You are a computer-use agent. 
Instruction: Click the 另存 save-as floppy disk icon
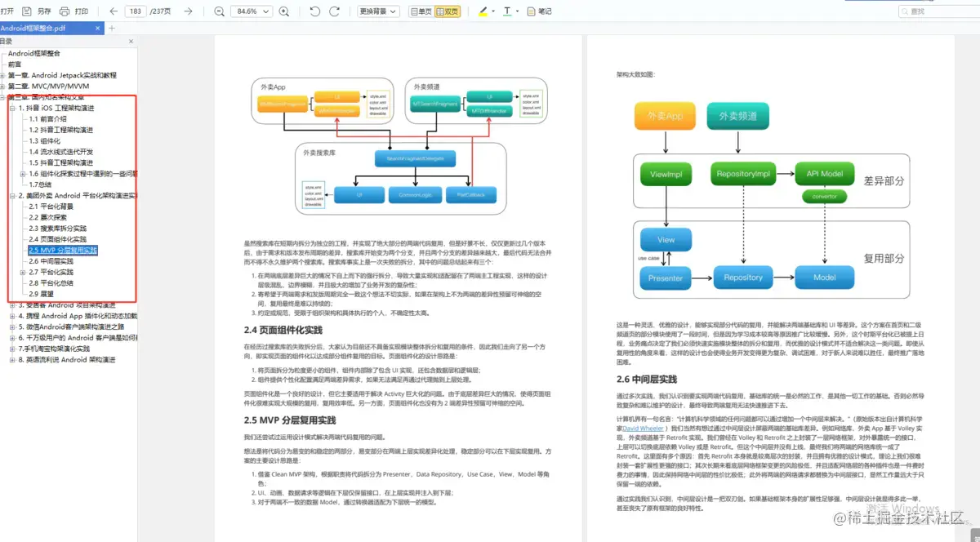pyautogui.click(x=27, y=11)
